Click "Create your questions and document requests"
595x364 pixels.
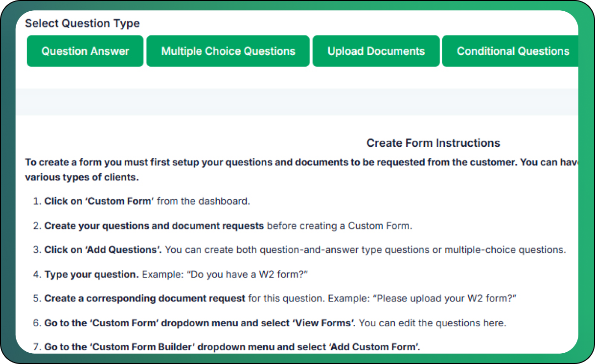coord(154,226)
